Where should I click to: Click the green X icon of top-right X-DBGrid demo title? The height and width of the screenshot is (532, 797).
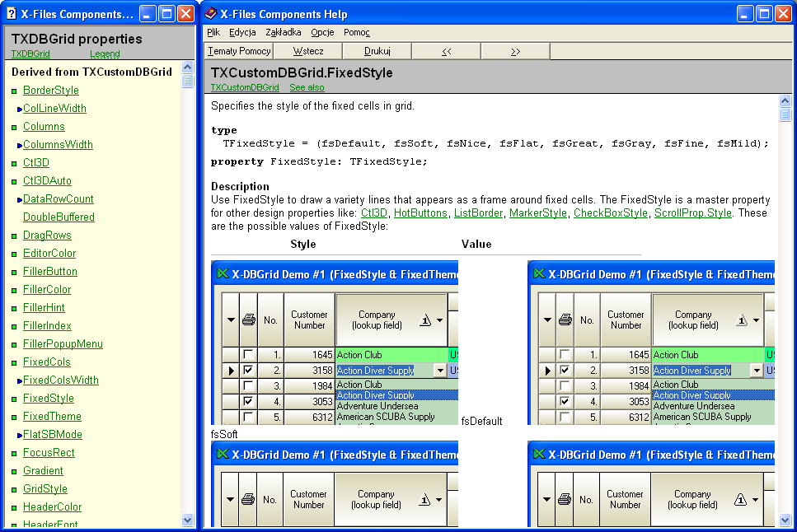(x=538, y=274)
